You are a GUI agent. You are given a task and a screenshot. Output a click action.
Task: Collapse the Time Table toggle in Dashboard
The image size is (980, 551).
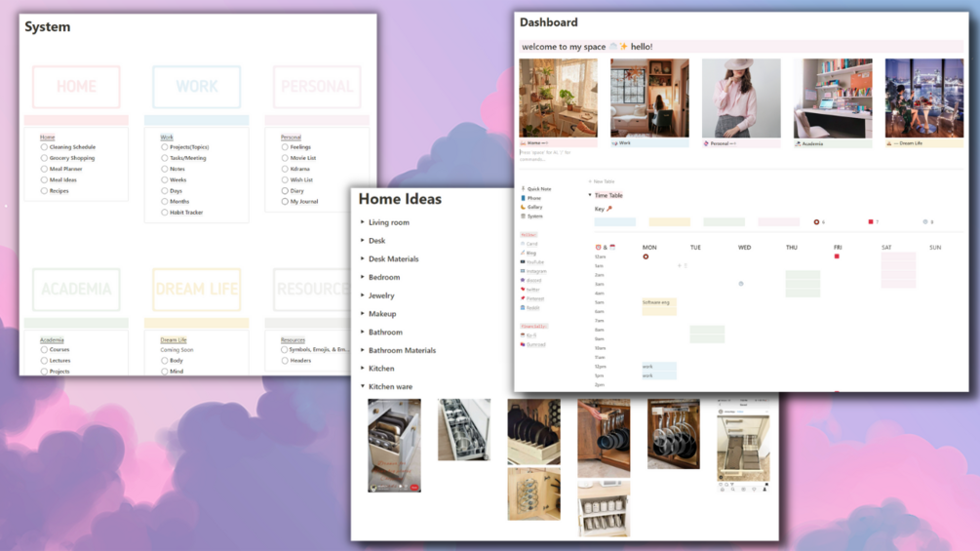(590, 195)
